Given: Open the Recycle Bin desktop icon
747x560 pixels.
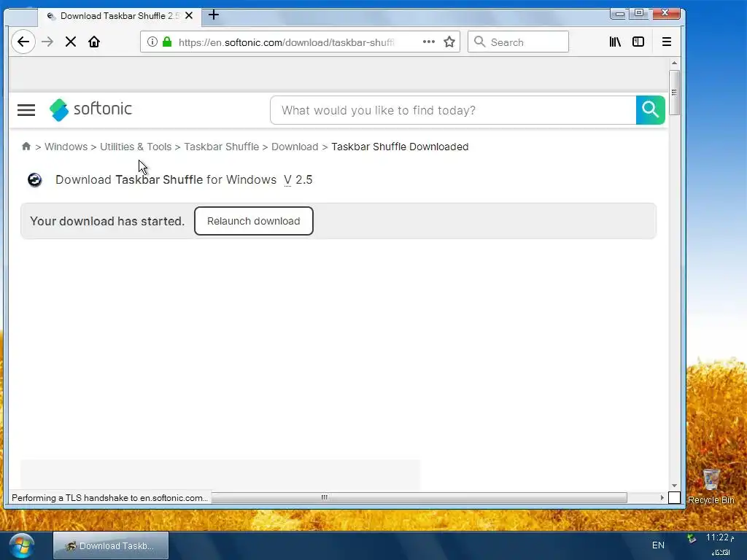Looking at the screenshot, I should pyautogui.click(x=711, y=486).
